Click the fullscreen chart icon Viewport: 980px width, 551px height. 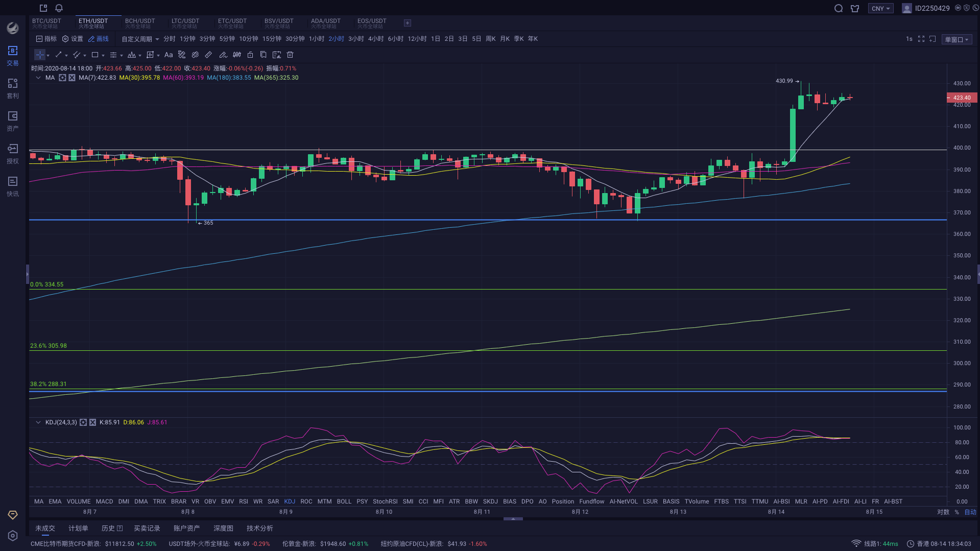click(x=921, y=38)
